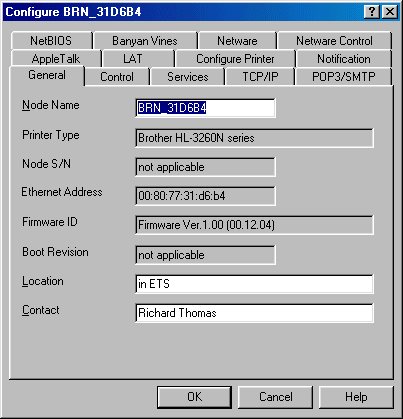Click the Contact field with Richard Thomas
403x419 pixels.
(254, 313)
